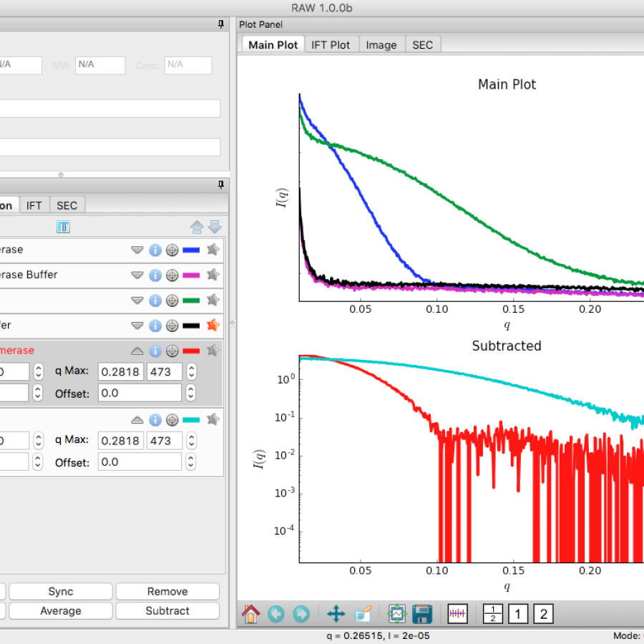Locate green-line item with target icon

[x=172, y=301]
